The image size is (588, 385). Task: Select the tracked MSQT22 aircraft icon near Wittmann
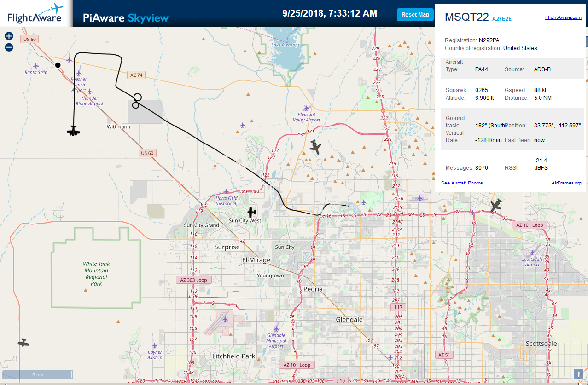(73, 131)
